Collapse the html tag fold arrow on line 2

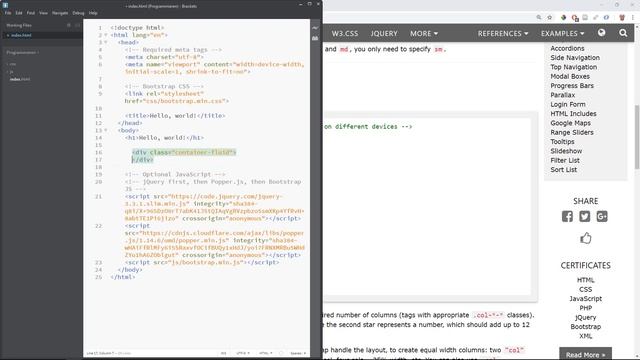[x=106, y=35]
